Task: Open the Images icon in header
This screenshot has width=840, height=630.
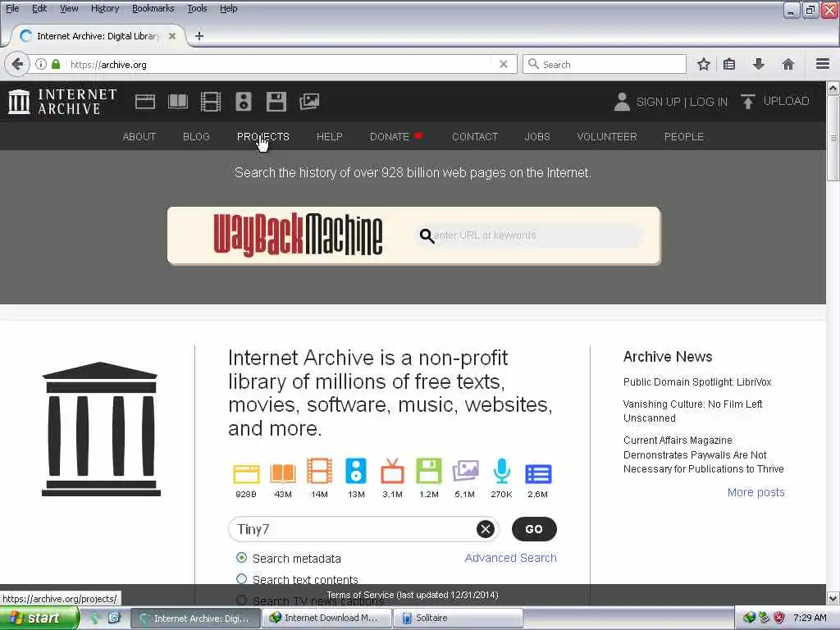Action: click(x=309, y=101)
